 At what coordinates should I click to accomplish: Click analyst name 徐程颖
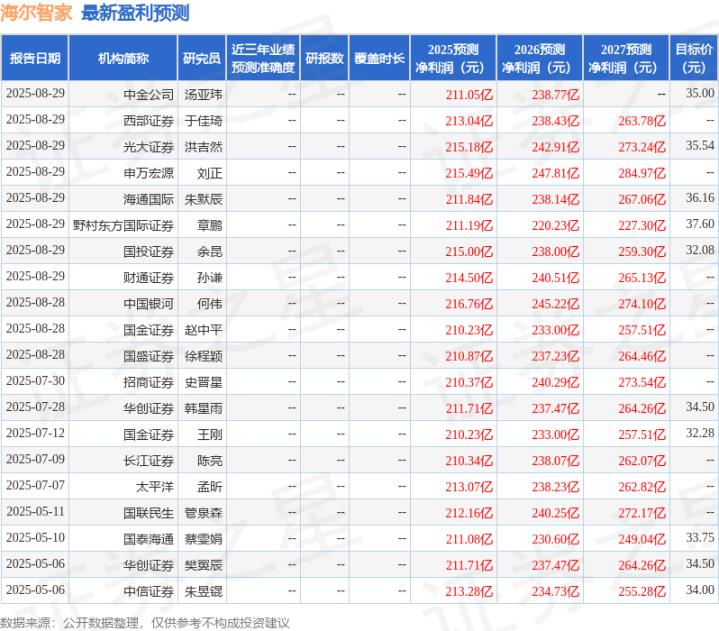click(x=204, y=356)
